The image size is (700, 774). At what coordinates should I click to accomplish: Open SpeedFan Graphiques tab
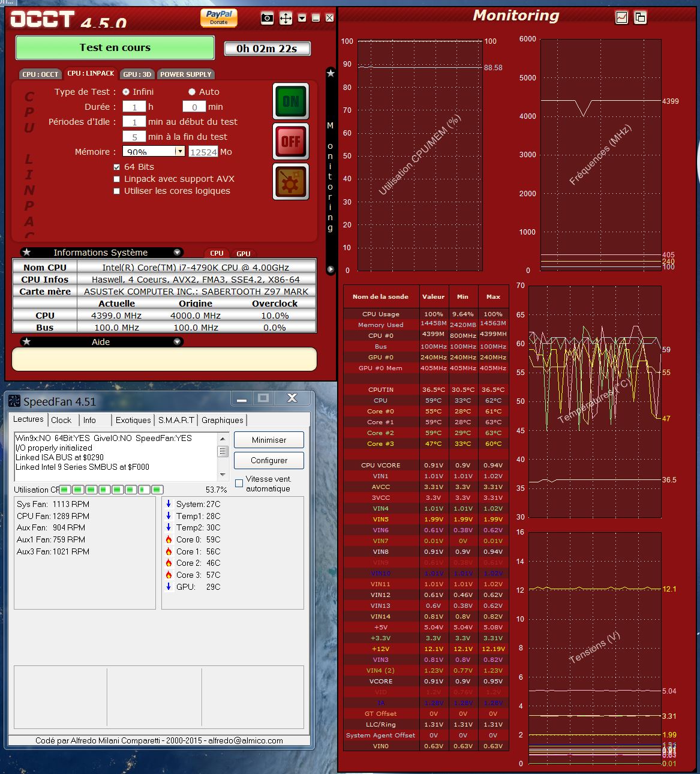pos(223,420)
